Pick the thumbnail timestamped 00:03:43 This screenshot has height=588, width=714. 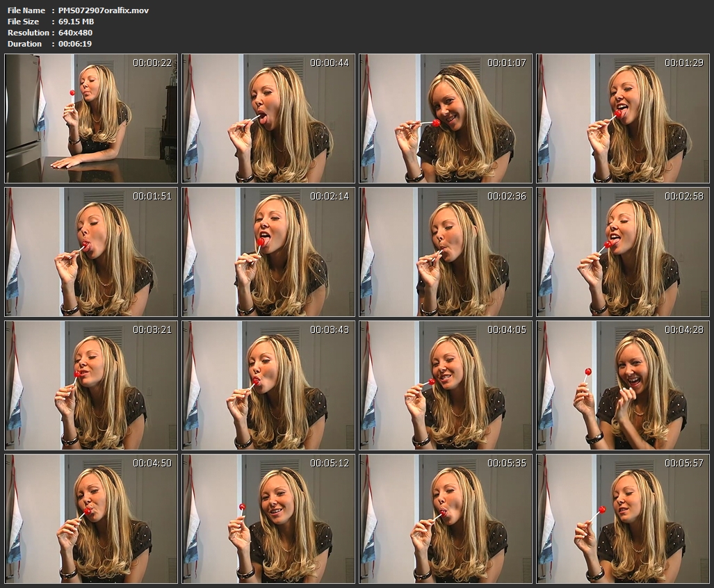268,385
